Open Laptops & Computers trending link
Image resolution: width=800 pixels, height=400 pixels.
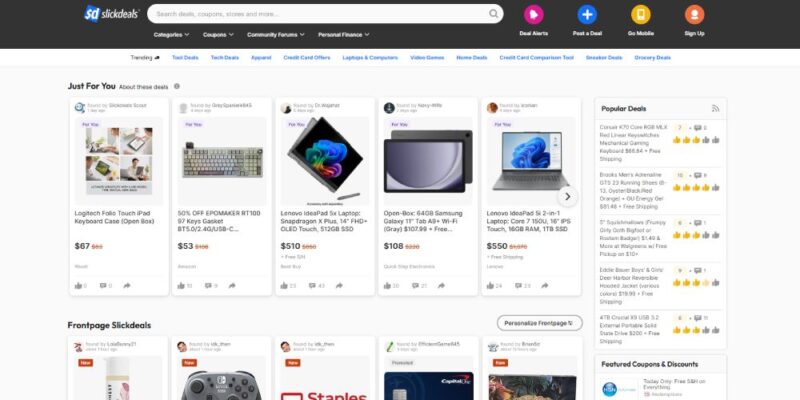pyautogui.click(x=370, y=58)
